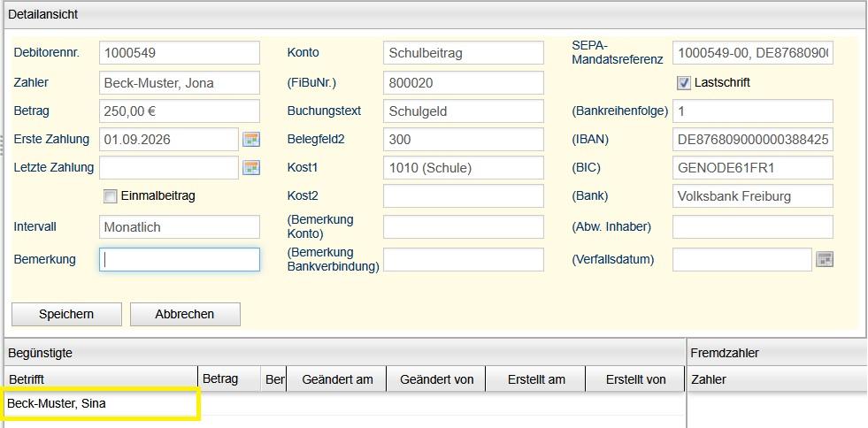Viewport: 868px width, 428px height.
Task: Click the IBAN field
Action: point(753,140)
